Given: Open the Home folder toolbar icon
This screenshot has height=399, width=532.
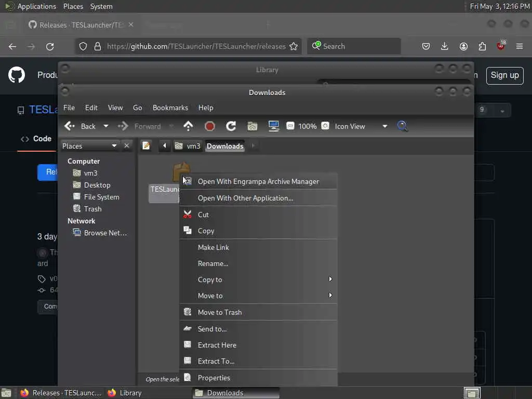Looking at the screenshot, I should 252,126.
